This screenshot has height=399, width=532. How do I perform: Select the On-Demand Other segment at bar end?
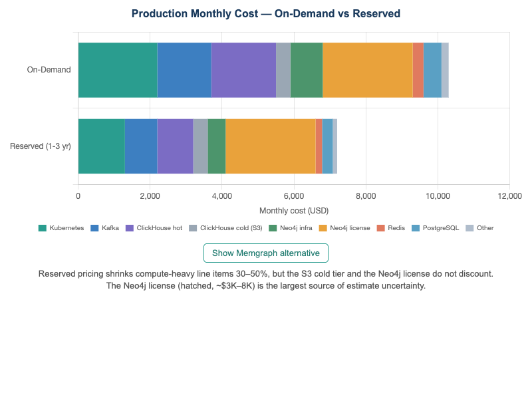(445, 70)
